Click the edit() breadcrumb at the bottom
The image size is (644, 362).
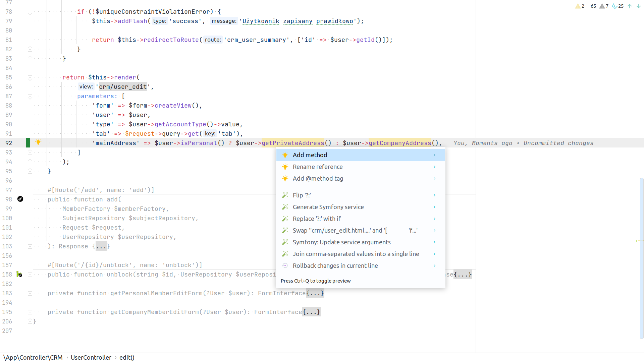pyautogui.click(x=126, y=357)
